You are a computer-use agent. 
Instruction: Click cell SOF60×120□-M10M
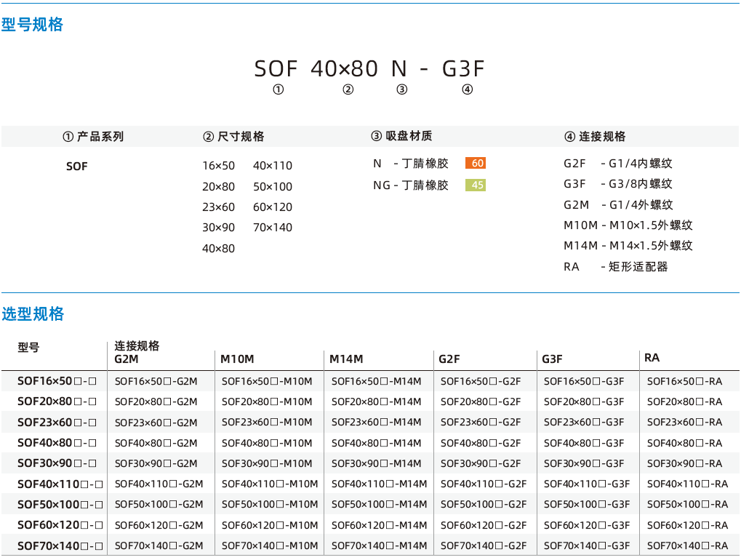click(270, 525)
